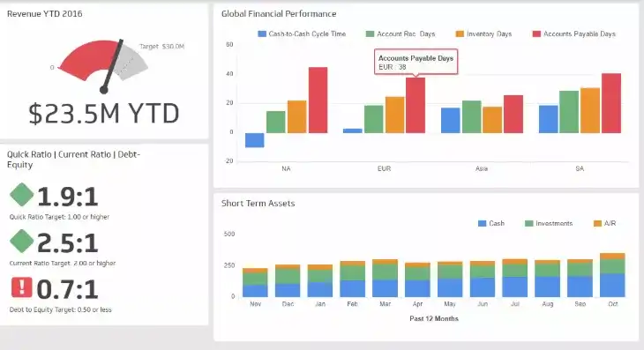Click the red EUR Accounts Payable bar

coord(416,105)
